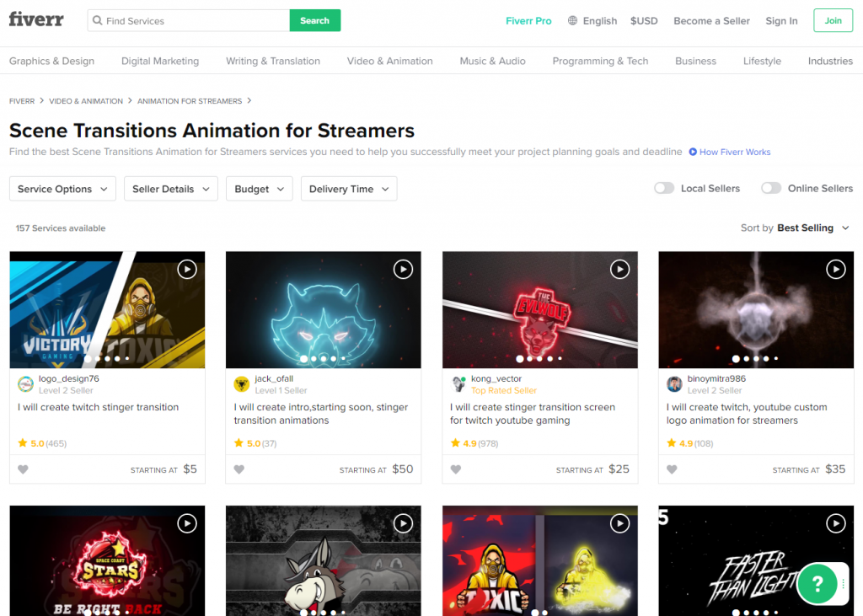This screenshot has height=616, width=863.
Task: Expand the Delivery Time filter
Action: coord(348,189)
